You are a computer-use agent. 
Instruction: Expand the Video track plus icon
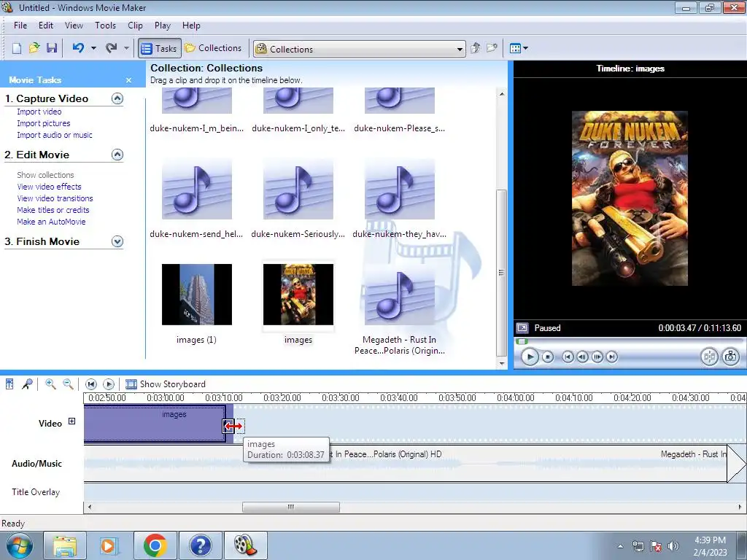coord(72,421)
